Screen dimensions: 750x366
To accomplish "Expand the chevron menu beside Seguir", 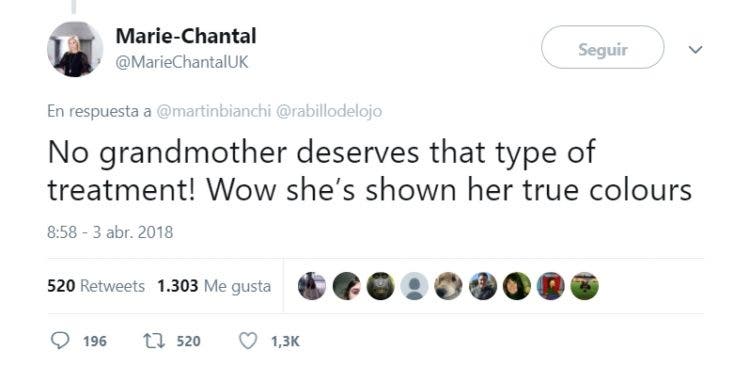I will pos(695,49).
